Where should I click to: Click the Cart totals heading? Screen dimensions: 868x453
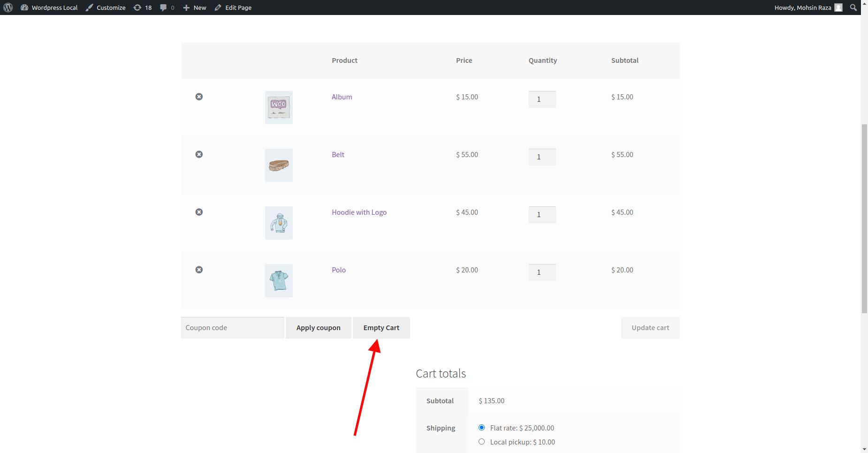tap(441, 373)
